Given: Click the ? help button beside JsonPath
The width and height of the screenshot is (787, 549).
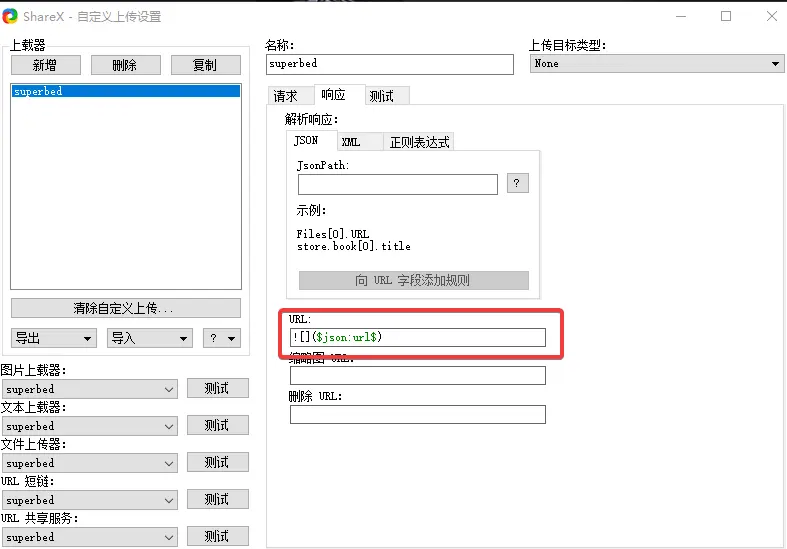Looking at the screenshot, I should coord(517,183).
